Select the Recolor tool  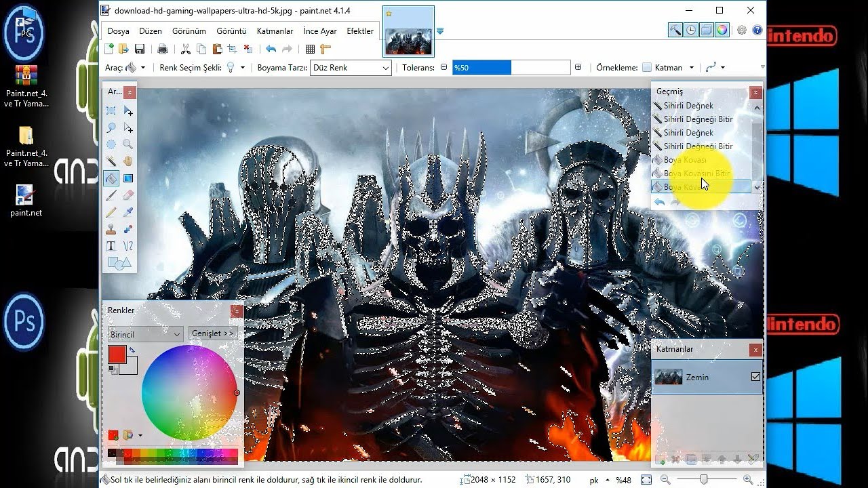coord(128,229)
